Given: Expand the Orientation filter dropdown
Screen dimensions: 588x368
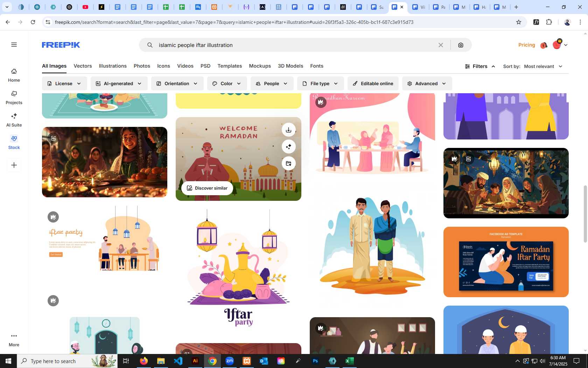Looking at the screenshot, I should tap(177, 83).
